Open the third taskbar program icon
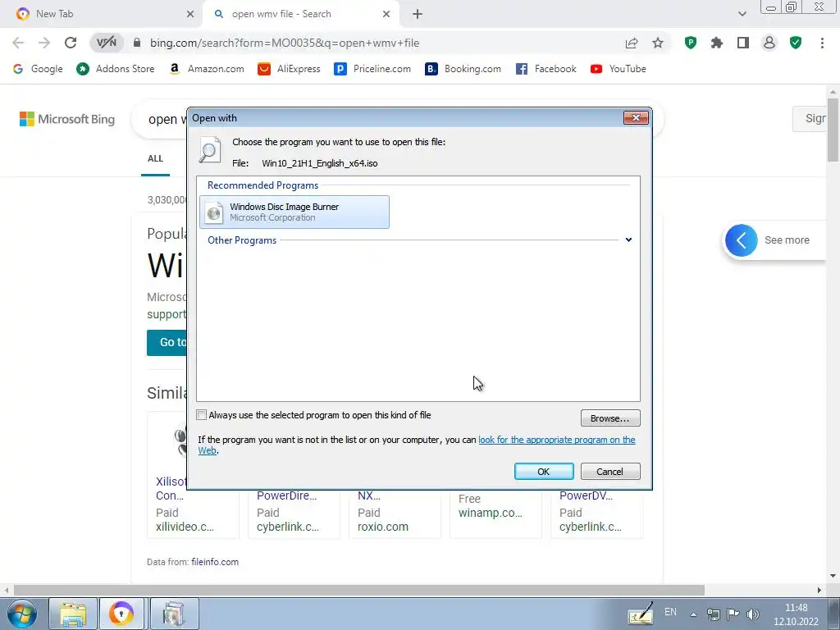This screenshot has width=840, height=630. click(174, 614)
